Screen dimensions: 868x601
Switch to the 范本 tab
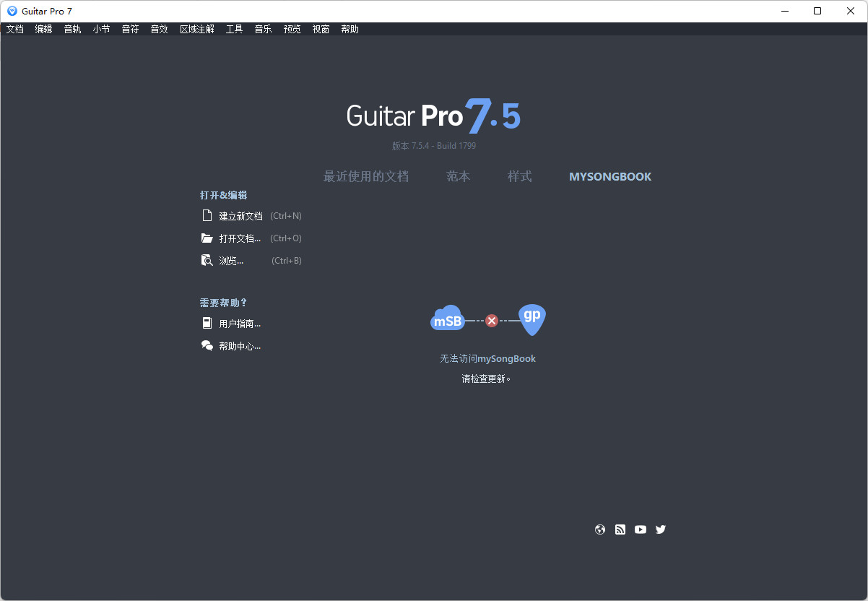(459, 176)
